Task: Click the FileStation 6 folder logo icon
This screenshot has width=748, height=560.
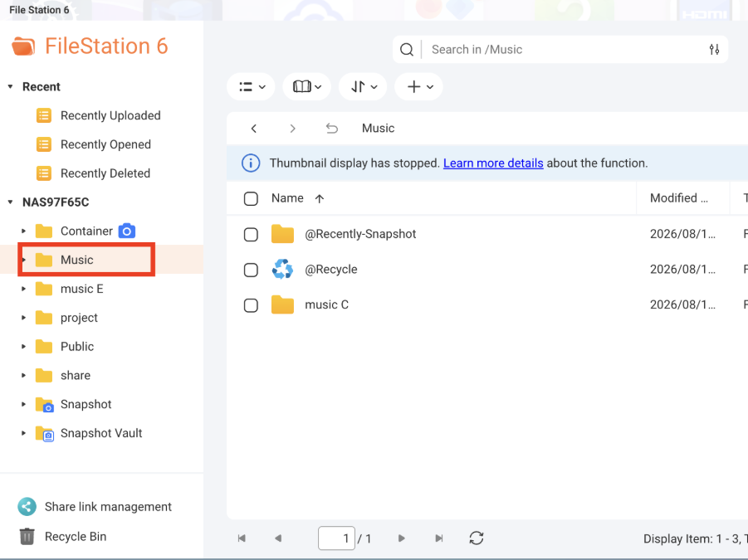Action: tap(23, 46)
